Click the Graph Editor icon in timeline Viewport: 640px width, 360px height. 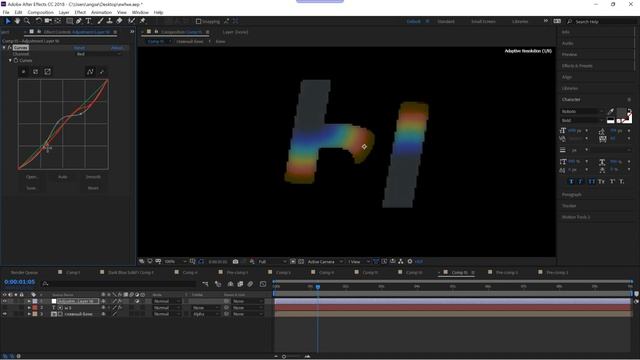coord(263,284)
